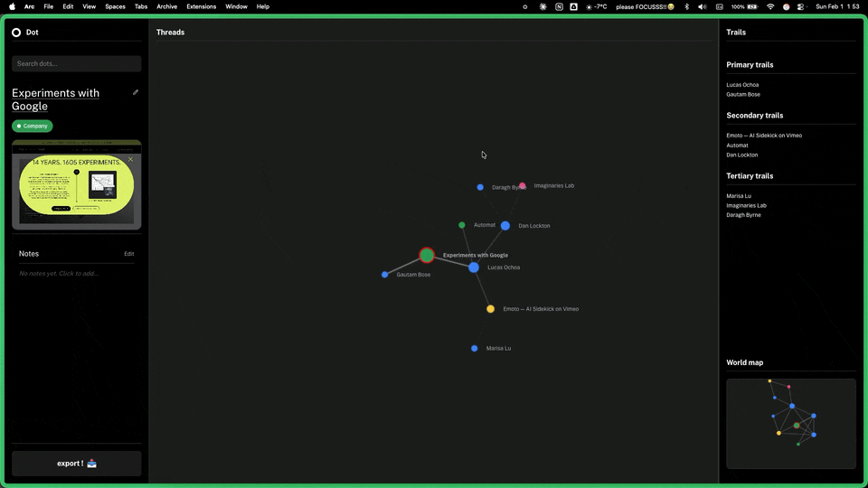Viewport: 868px width, 488px height.
Task: Click the blue Marisa Lu node
Action: coord(475,348)
